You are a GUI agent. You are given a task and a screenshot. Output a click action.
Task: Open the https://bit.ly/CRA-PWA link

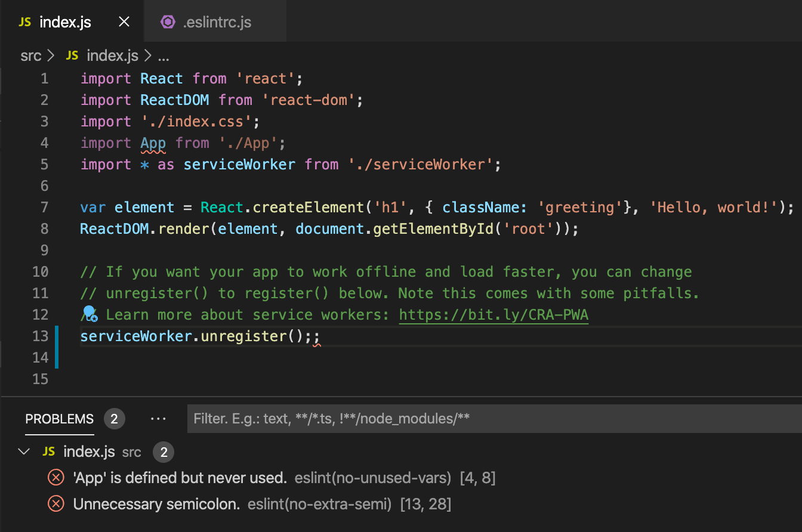[x=493, y=314]
